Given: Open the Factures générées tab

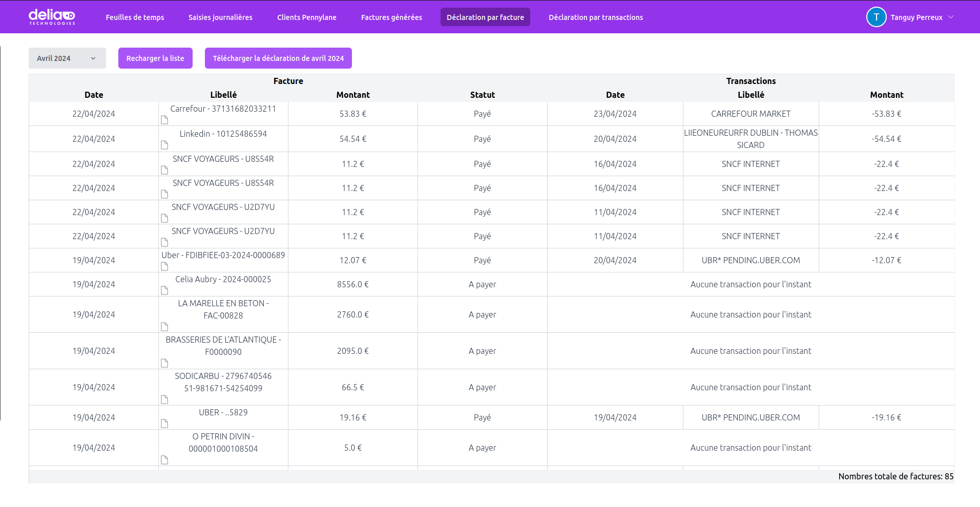Looking at the screenshot, I should pyautogui.click(x=391, y=17).
